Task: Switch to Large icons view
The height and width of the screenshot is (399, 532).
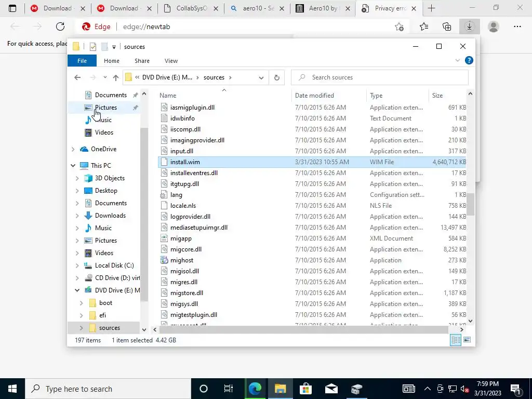Action: [x=467, y=340]
